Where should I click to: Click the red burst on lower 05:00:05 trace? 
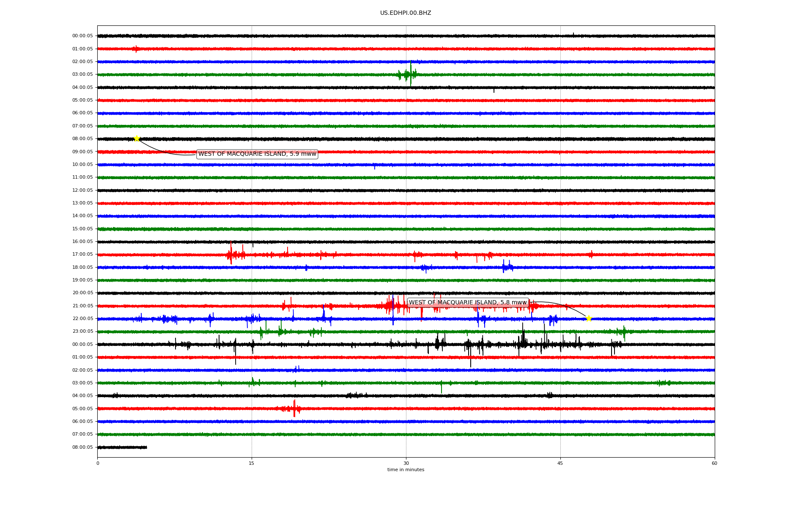tap(294, 409)
